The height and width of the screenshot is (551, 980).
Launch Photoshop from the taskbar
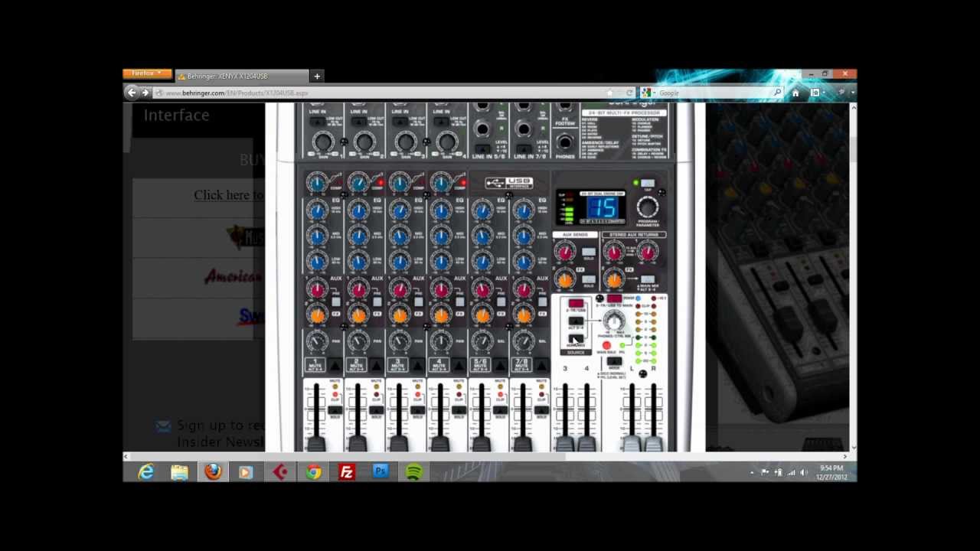click(x=381, y=472)
